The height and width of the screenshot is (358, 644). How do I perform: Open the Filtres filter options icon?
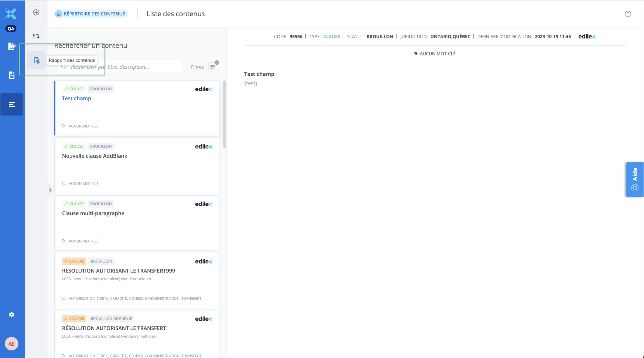[213, 67]
